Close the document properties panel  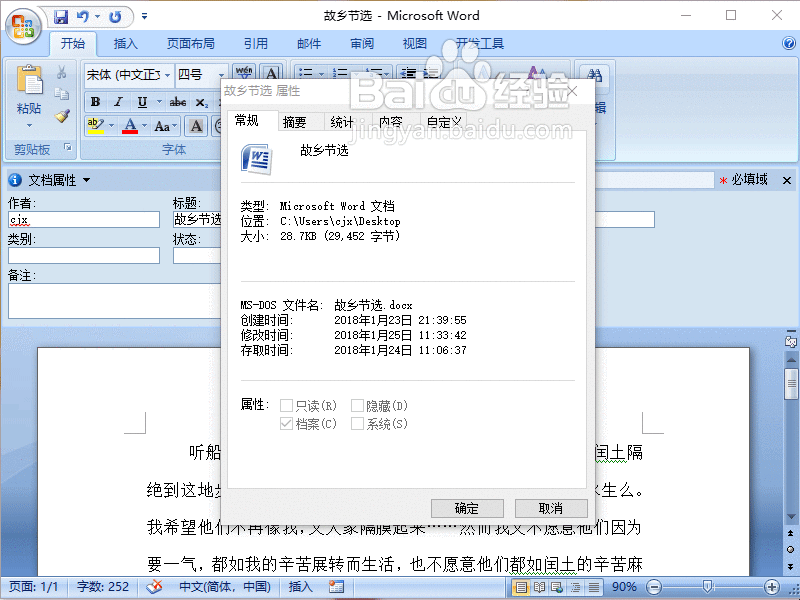coord(787,180)
